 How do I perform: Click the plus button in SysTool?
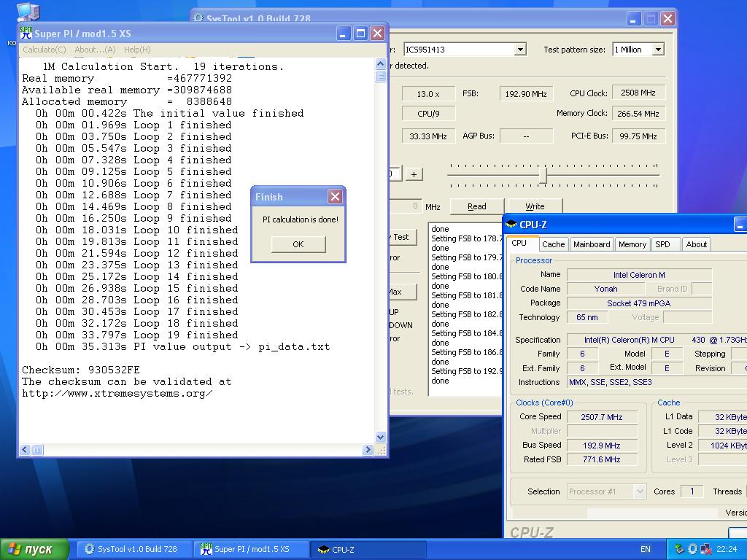point(414,174)
